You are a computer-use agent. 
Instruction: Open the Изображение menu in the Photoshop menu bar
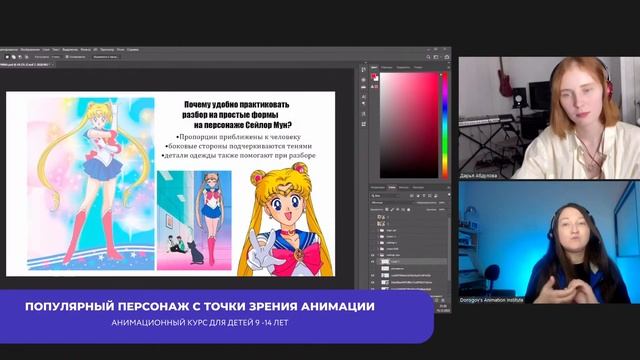pyautogui.click(x=30, y=50)
